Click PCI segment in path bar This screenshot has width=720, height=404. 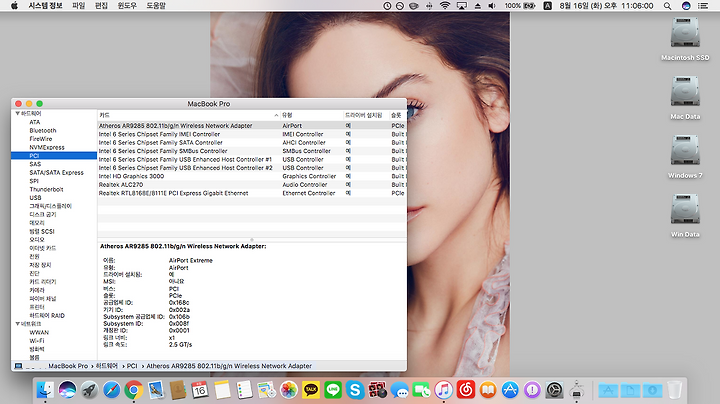click(132, 366)
